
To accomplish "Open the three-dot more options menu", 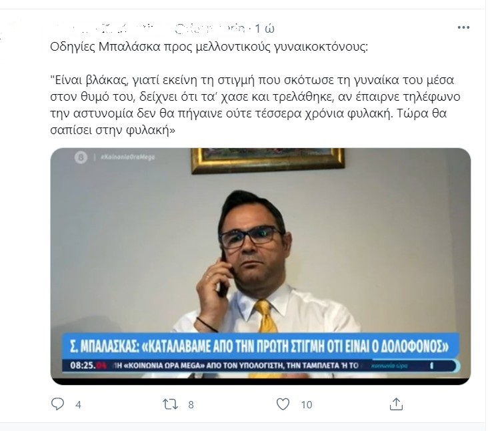I will [x=463, y=27].
